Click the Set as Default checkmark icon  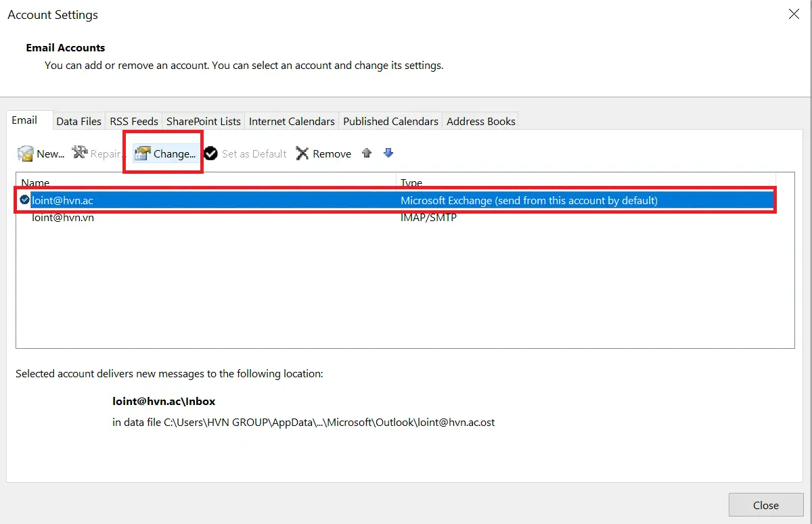[x=210, y=153]
